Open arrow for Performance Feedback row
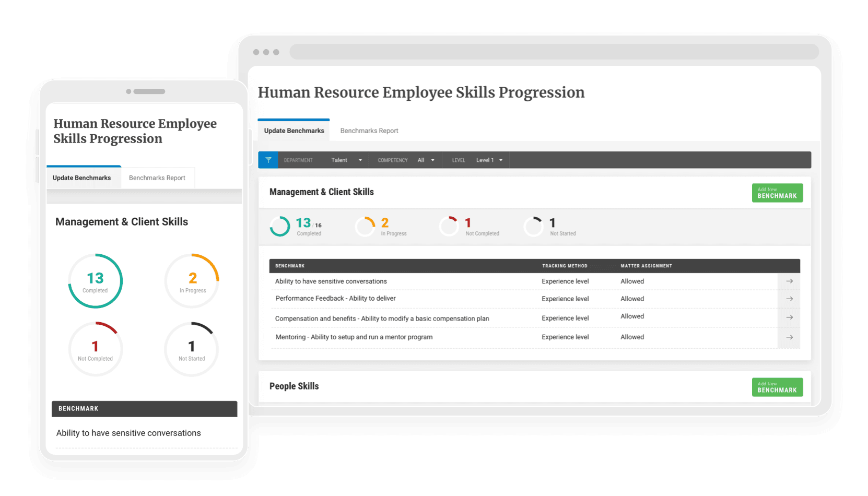The width and height of the screenshot is (868, 496). [789, 299]
